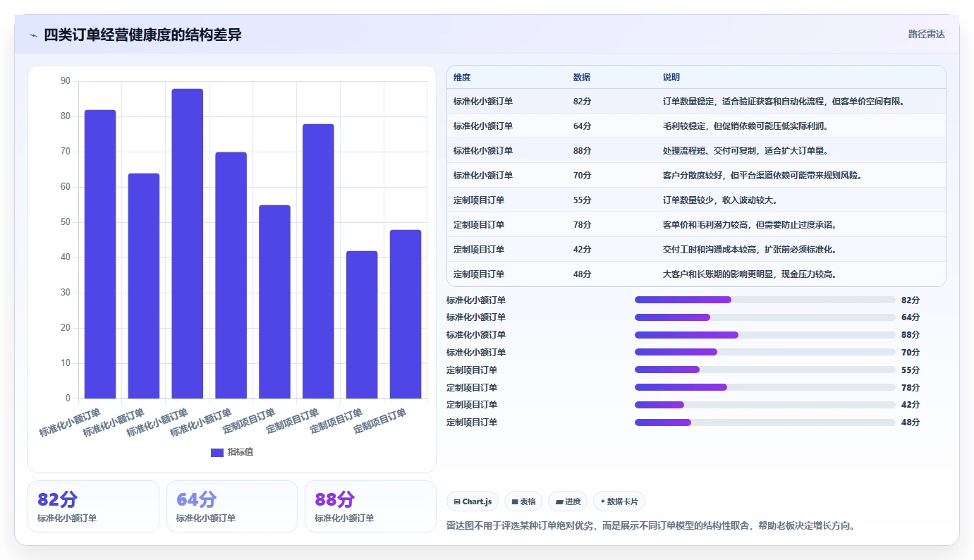Click the chart bar reaching 78

point(318,261)
